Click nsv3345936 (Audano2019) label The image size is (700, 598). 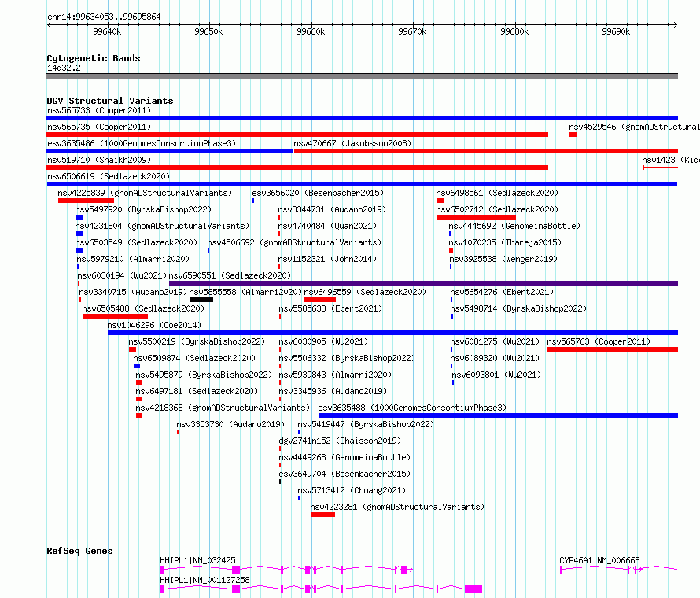(x=333, y=391)
